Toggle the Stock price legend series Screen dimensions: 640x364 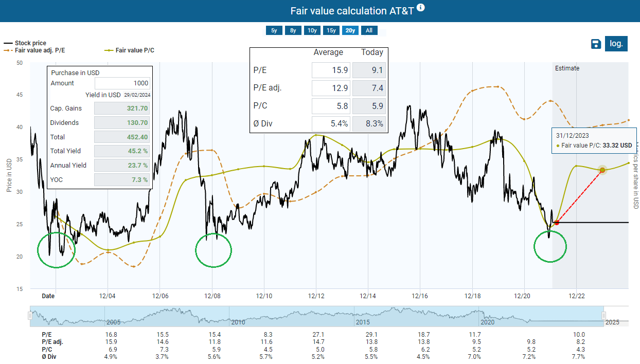(25, 43)
